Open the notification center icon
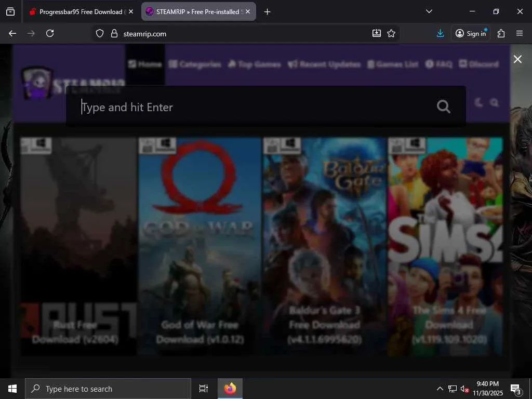This screenshot has width=532, height=399. pyautogui.click(x=516, y=389)
